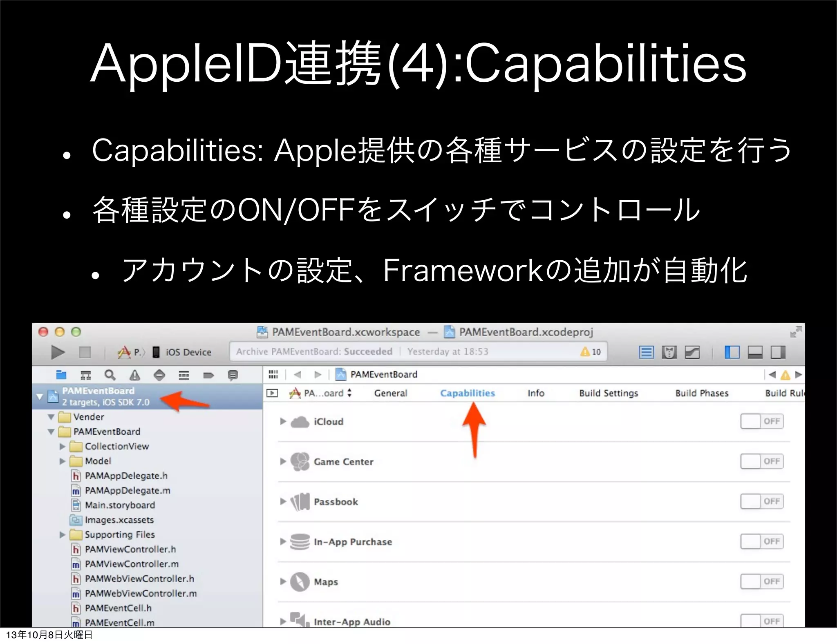The width and height of the screenshot is (837, 644).
Task: Click the Archive Succeeded activity status field
Action: tap(418, 351)
